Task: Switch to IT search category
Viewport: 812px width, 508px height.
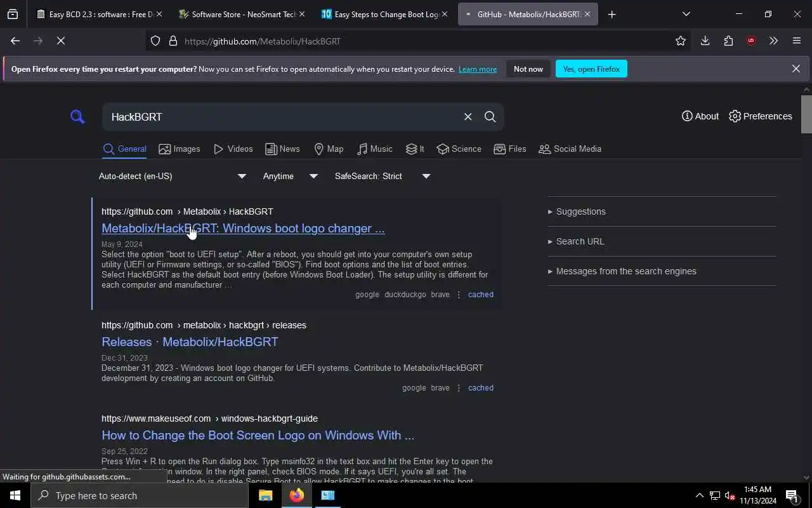Action: click(x=415, y=149)
